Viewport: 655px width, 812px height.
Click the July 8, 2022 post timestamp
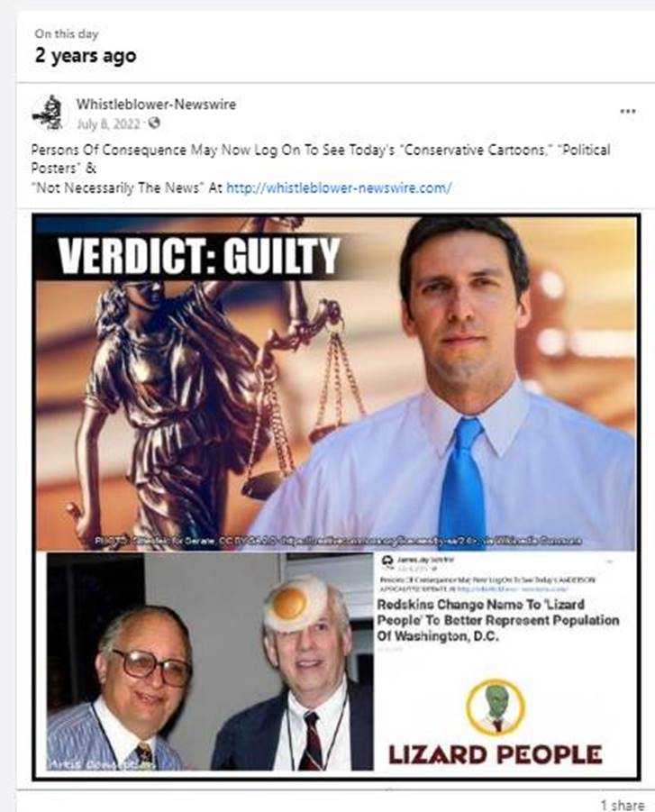pos(109,124)
